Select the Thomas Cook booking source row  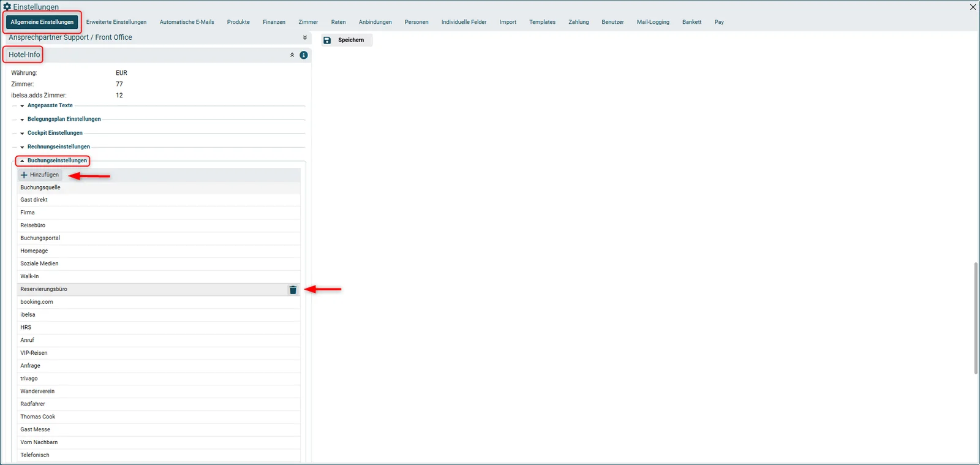coord(159,417)
